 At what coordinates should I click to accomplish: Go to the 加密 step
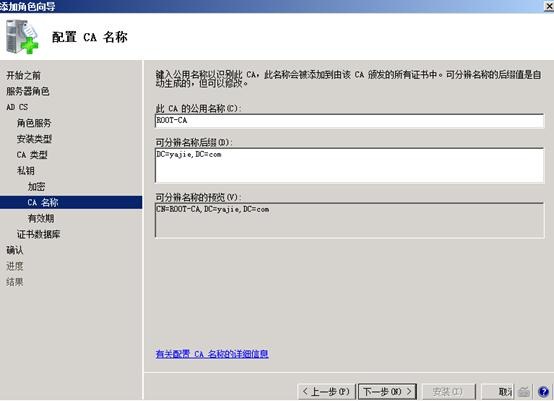coord(36,187)
